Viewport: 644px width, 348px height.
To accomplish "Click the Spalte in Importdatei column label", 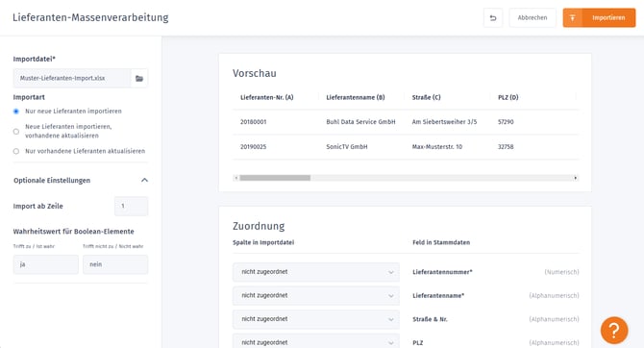I will [263, 242].
